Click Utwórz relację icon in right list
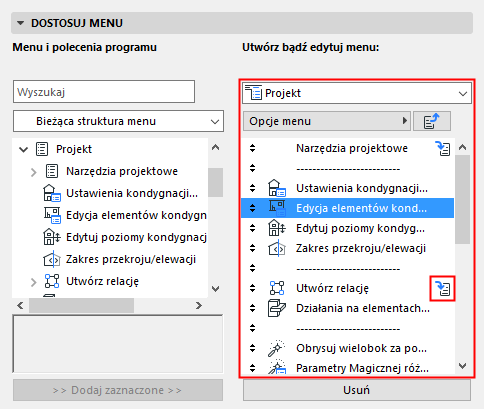484x409 pixels. (x=277, y=288)
